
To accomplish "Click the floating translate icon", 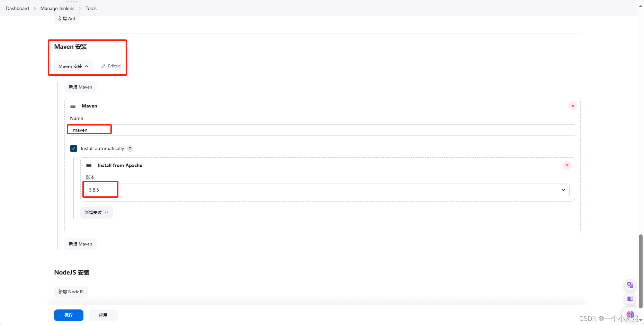I will pos(630,285).
